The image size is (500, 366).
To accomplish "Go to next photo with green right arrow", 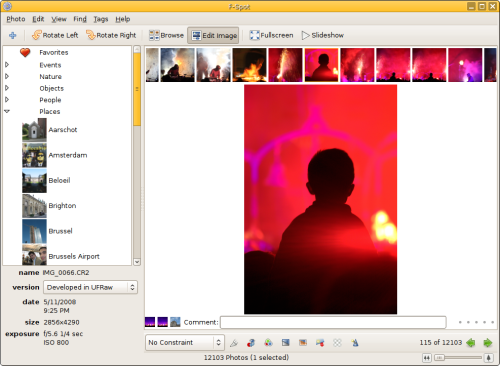I will pos(488,343).
